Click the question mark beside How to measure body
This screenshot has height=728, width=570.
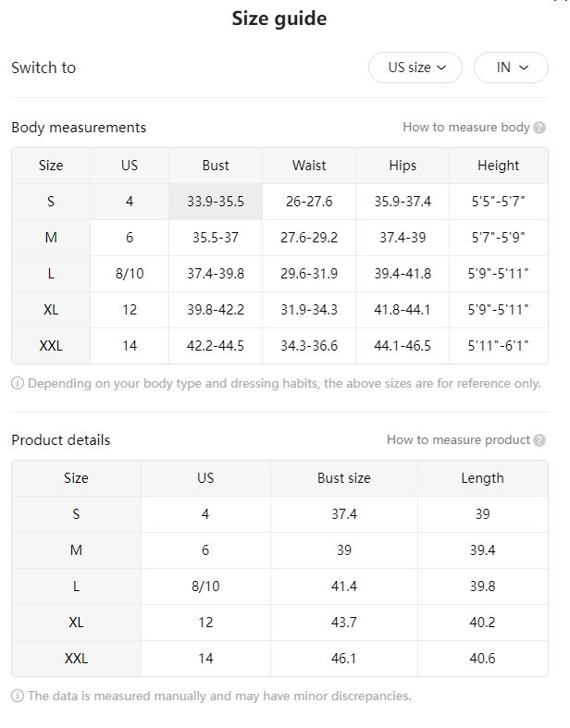[x=539, y=128]
